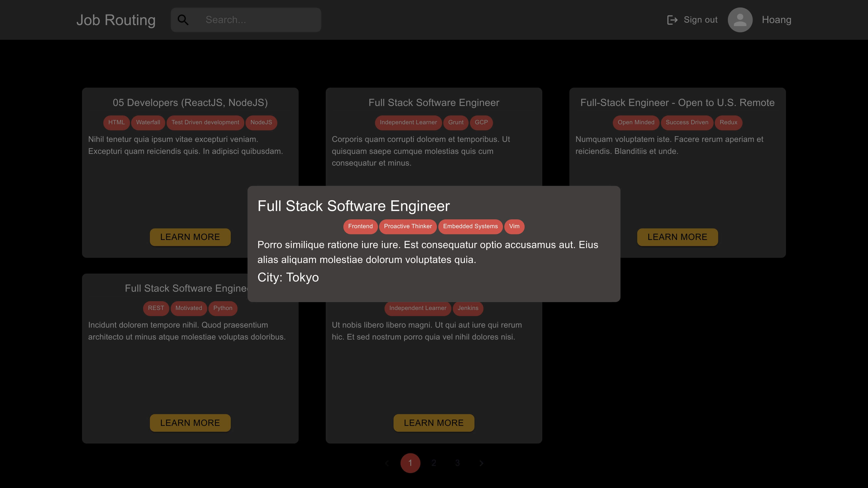Select page 1 pagination button

[410, 463]
